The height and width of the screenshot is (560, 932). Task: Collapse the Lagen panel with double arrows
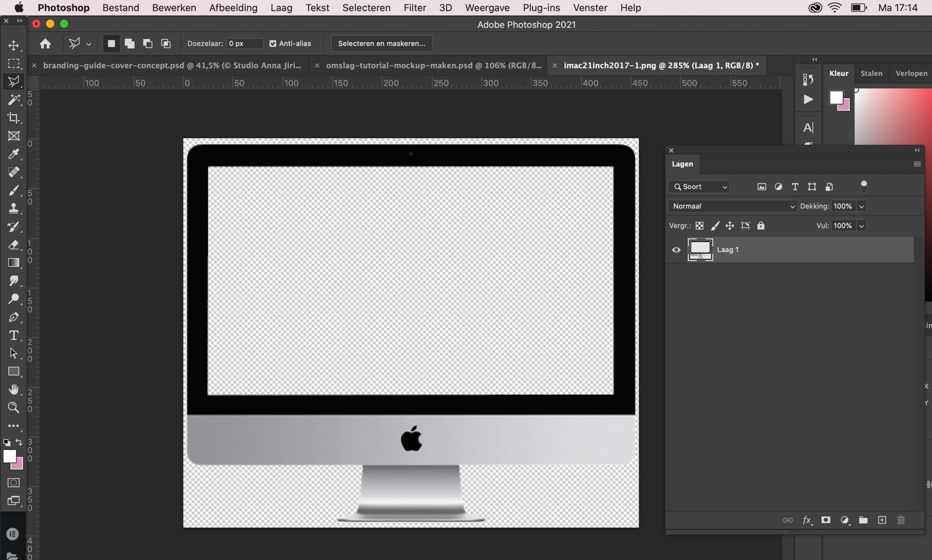(917, 150)
